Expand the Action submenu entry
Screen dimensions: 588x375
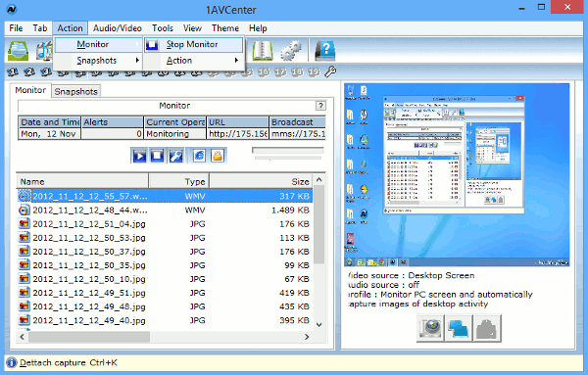click(193, 61)
